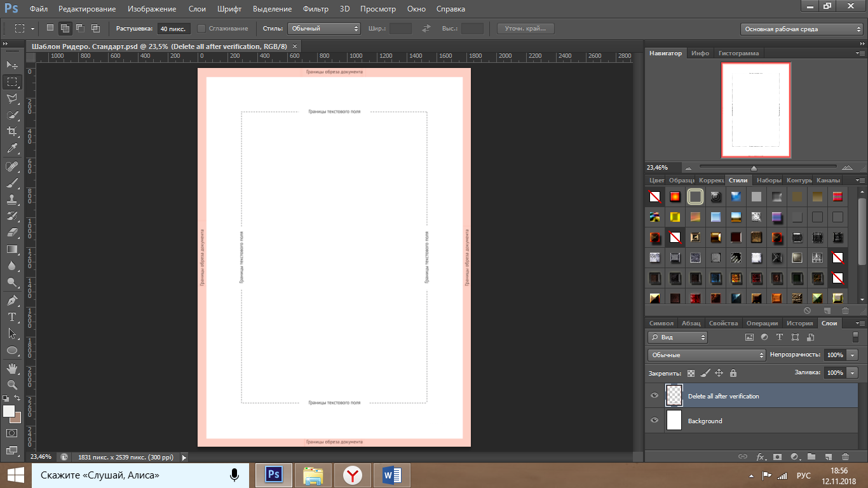
Task: Open the Стиль dropdown set to Обычный
Action: pyautogui.click(x=324, y=29)
